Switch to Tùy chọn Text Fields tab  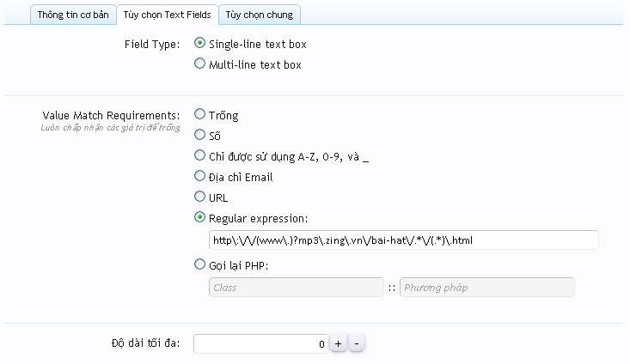coord(167,15)
